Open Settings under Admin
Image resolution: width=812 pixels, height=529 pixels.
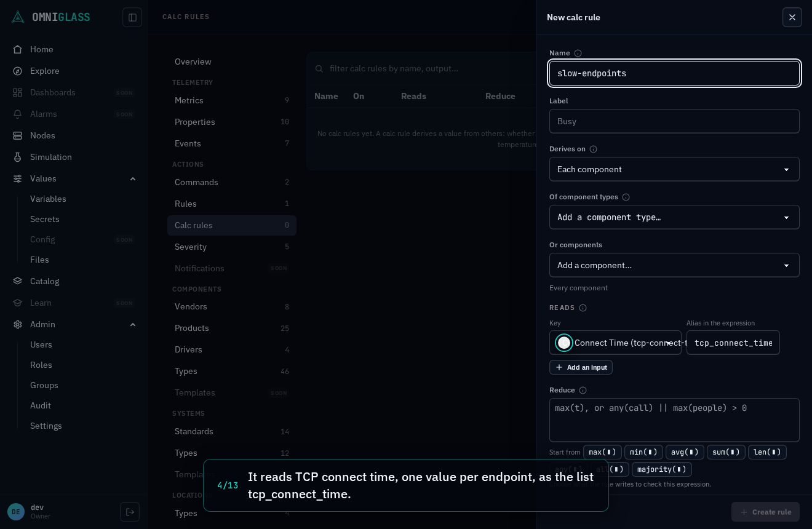point(46,426)
